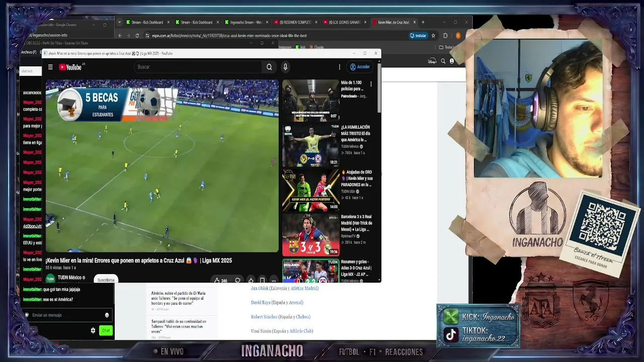The height and width of the screenshot is (362, 644).
Task: Open 'Almirón, sobre el partido de Di María' article
Action: point(179,298)
